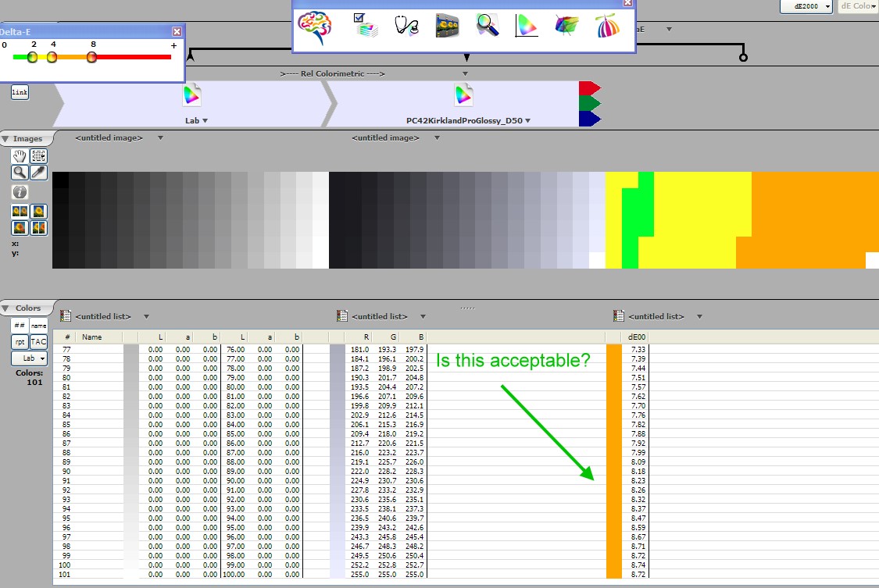Open the stethoscope profile medic tool
This screenshot has width=879, height=588.
(406, 26)
